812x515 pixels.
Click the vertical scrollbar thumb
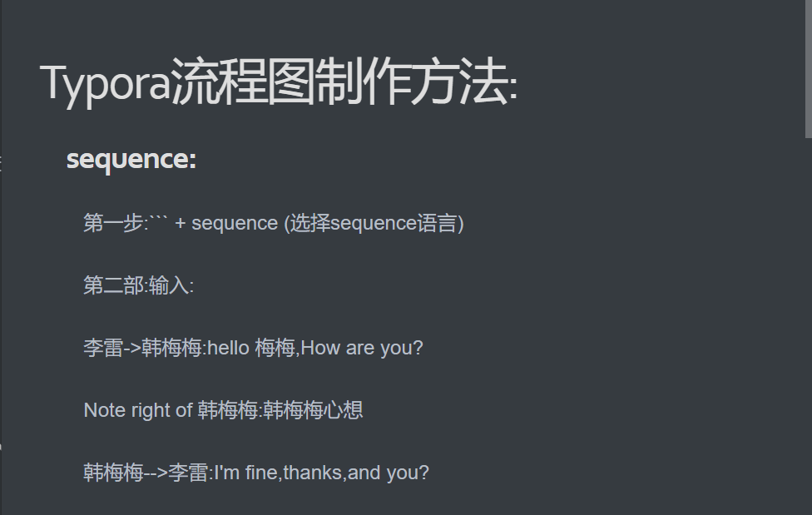808,69
